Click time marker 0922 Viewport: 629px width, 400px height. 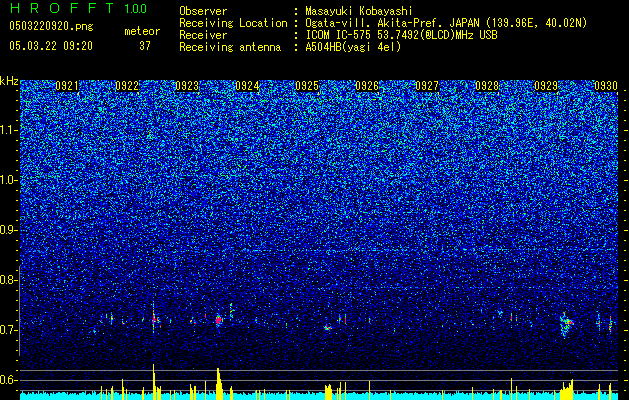coord(127,86)
